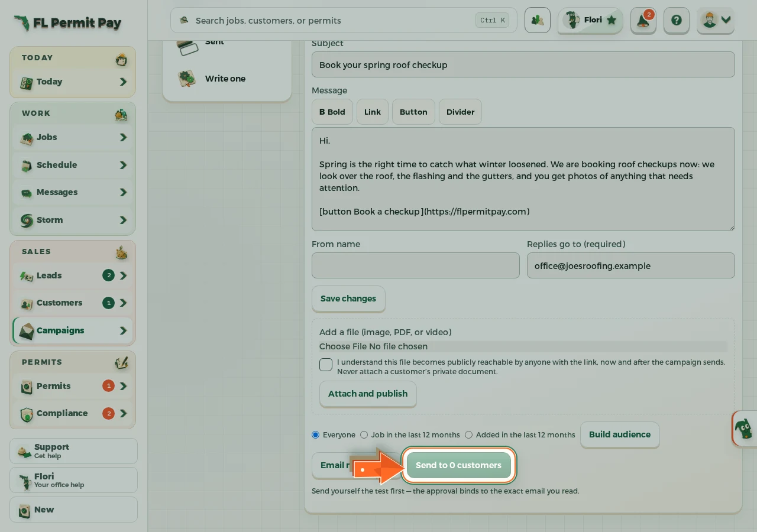Click the Ctrl K shortcut hint
Viewport: 757px width, 532px height.
coord(493,20)
